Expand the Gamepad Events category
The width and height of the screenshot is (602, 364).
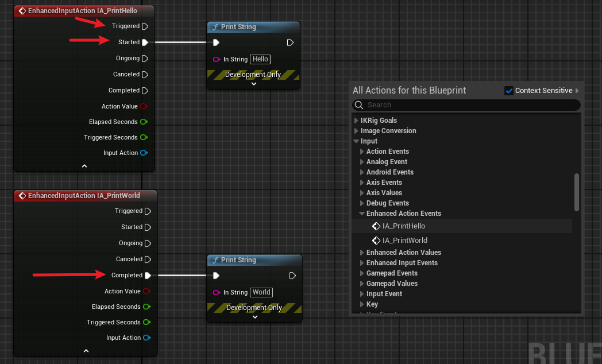click(362, 273)
